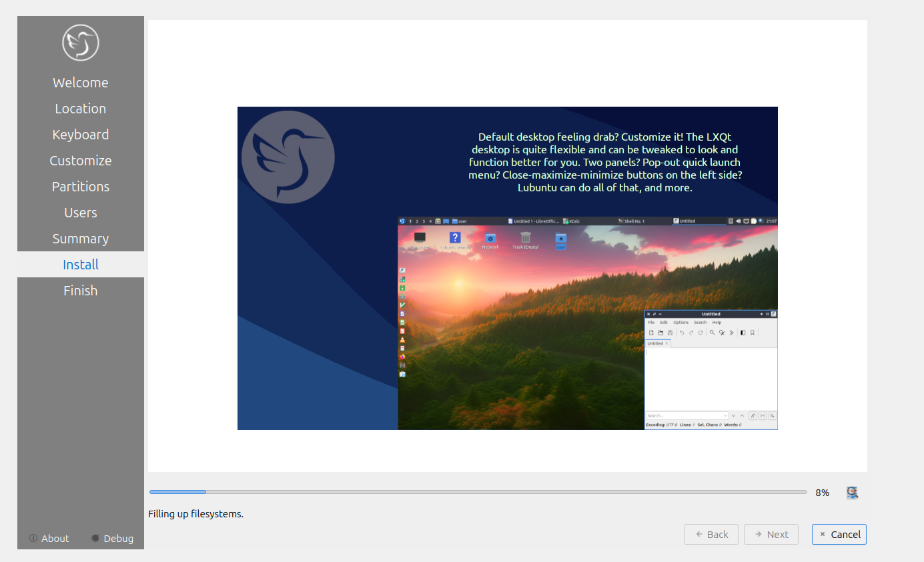Click the user home folder icon

(x=561, y=238)
